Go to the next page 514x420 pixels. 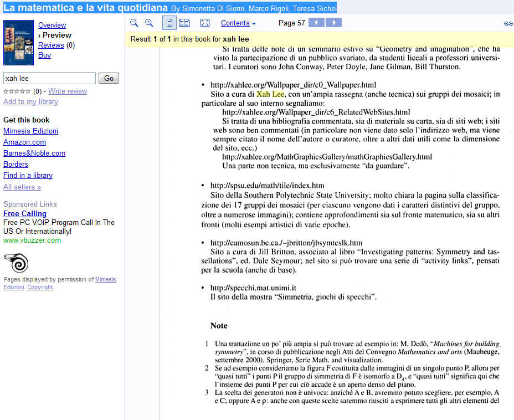pyautogui.click(x=333, y=23)
